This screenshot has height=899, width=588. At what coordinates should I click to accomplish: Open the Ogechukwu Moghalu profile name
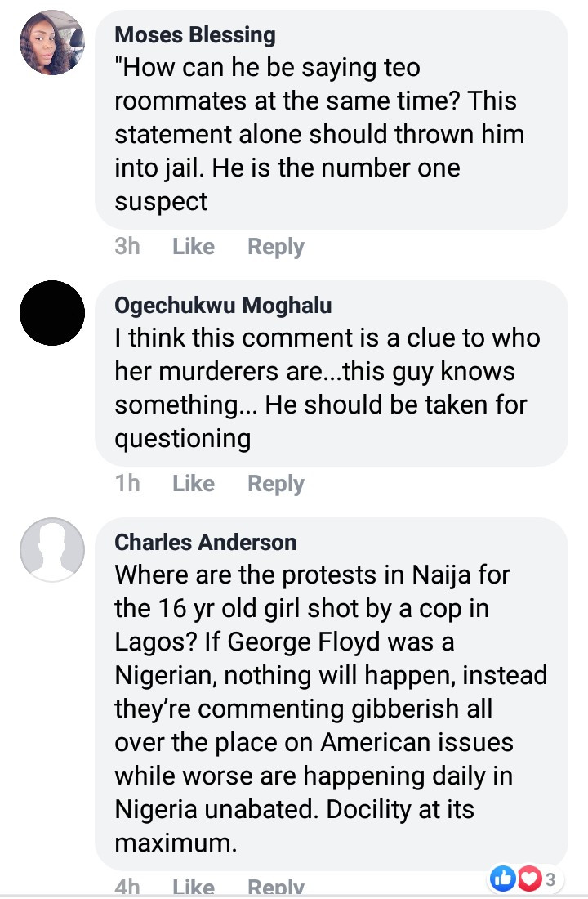[x=223, y=306]
